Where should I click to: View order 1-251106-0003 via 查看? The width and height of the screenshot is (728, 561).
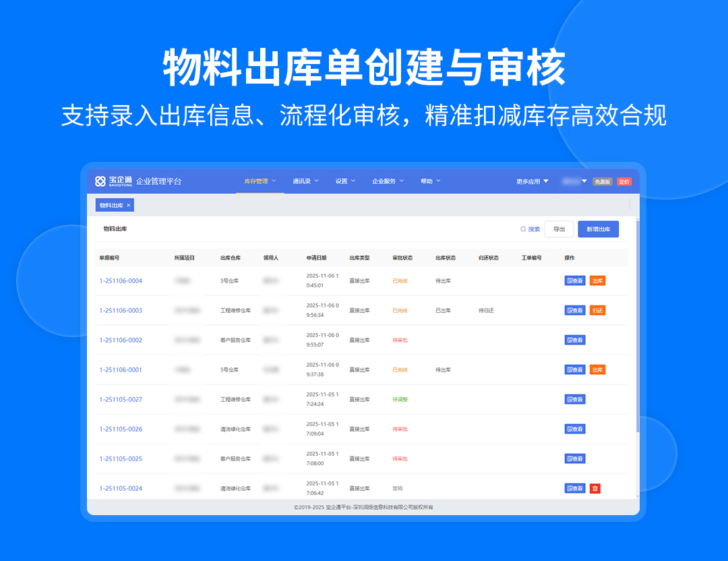tap(575, 311)
